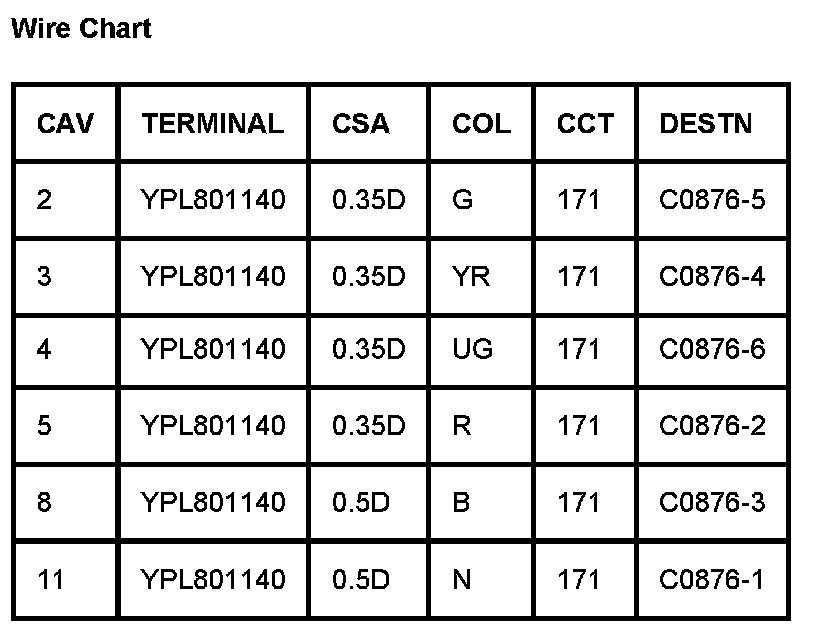Click destination cell C0876-1
The width and height of the screenshot is (816, 644).
tap(712, 579)
